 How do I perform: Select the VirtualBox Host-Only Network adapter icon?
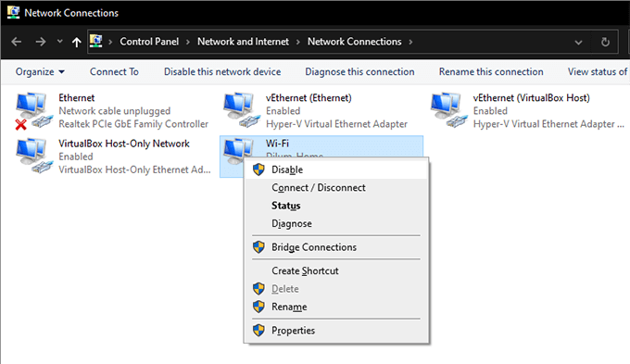[33, 156]
